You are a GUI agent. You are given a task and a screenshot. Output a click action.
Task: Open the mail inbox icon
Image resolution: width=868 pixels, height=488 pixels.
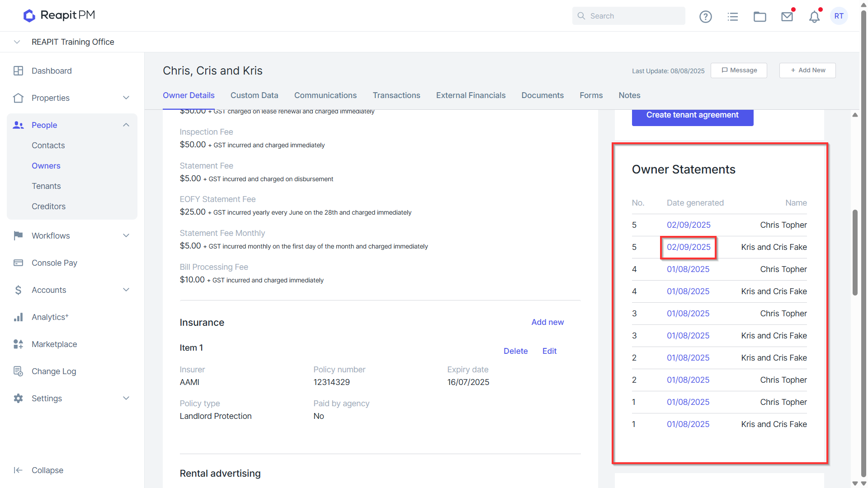(x=787, y=17)
